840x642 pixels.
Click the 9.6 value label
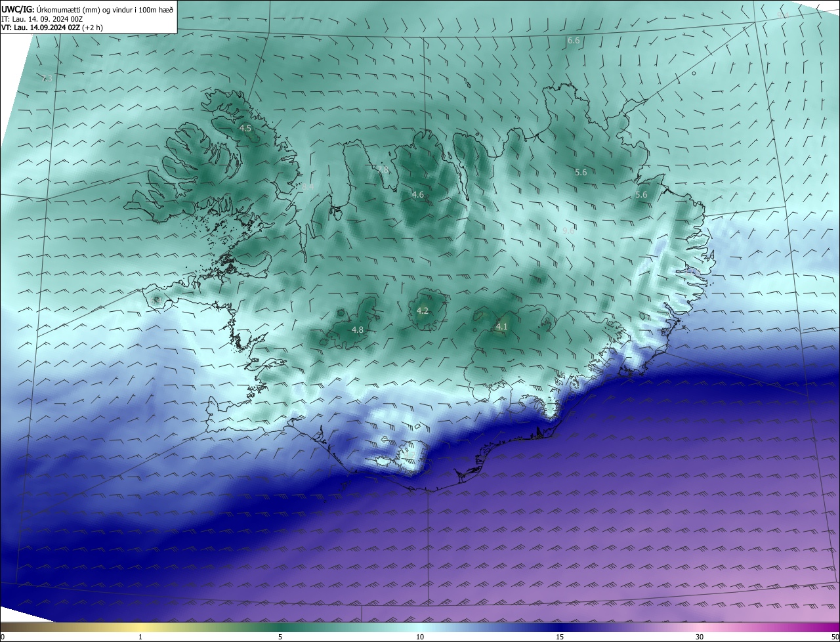568,230
